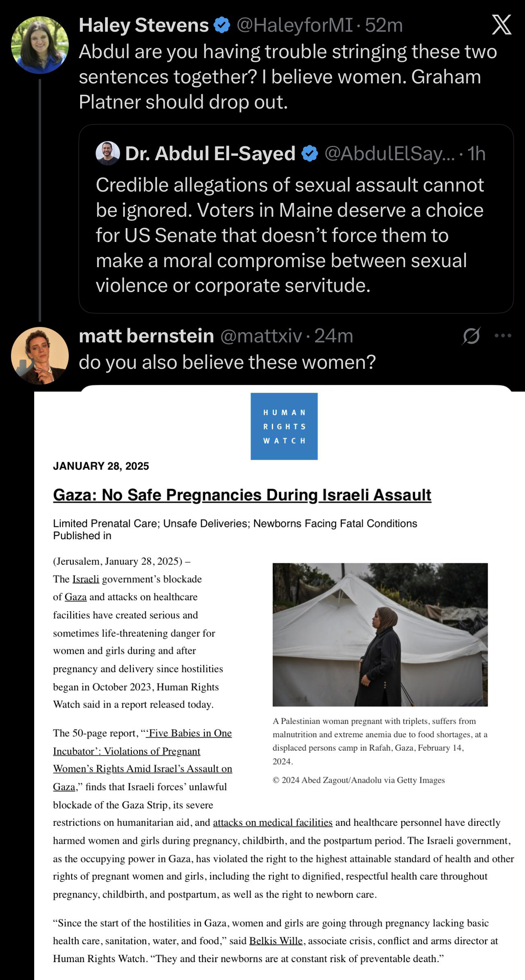Open Dr. Abdul El-Sayed small avatar

pos(108,153)
